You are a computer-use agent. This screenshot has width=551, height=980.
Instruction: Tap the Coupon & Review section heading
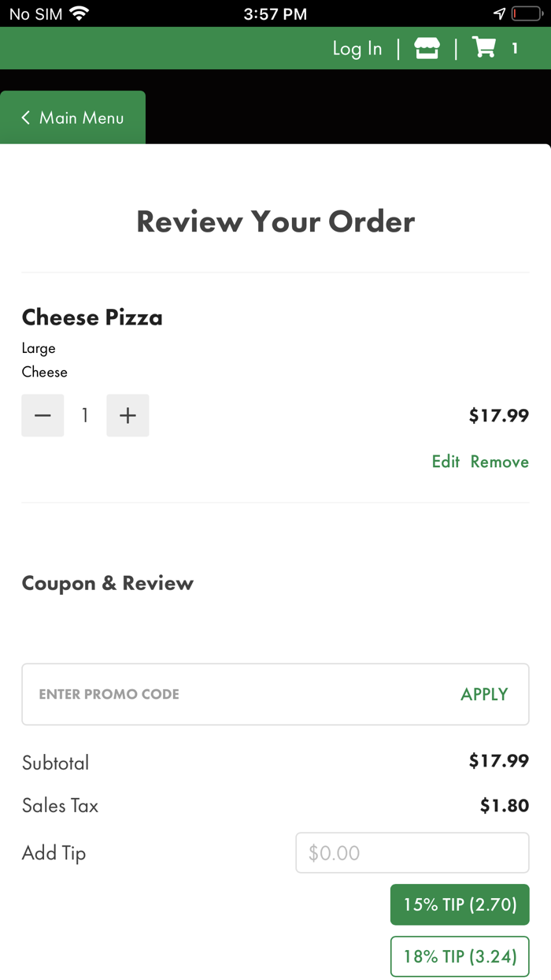tap(108, 583)
